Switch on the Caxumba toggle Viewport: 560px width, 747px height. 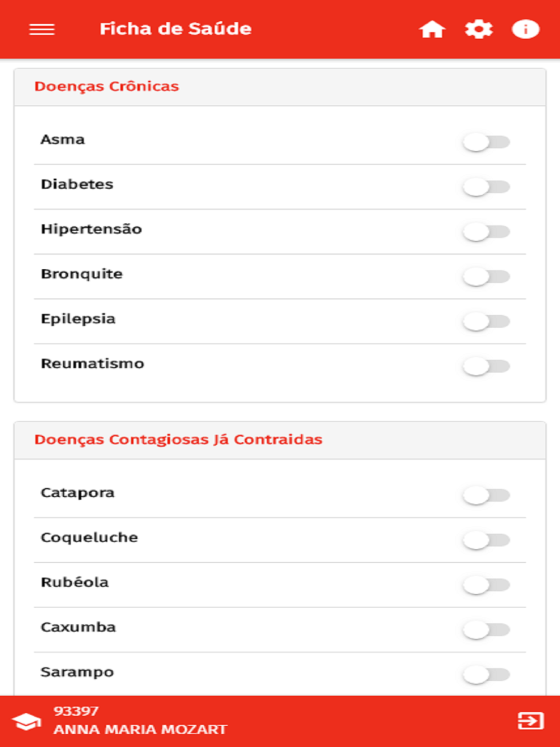click(x=486, y=630)
